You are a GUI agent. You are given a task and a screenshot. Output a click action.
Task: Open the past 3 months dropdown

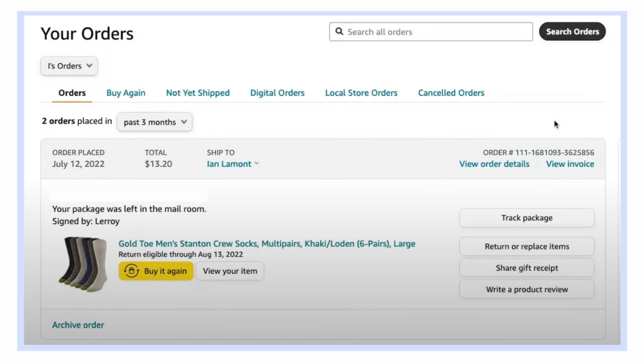155,122
